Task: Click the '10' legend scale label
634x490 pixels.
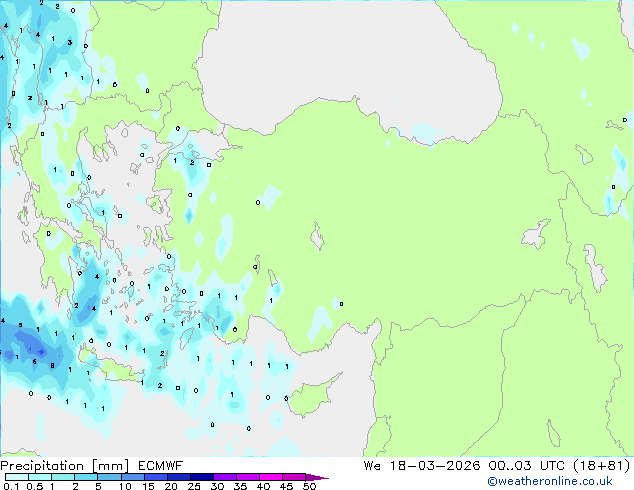Action: click(125, 486)
